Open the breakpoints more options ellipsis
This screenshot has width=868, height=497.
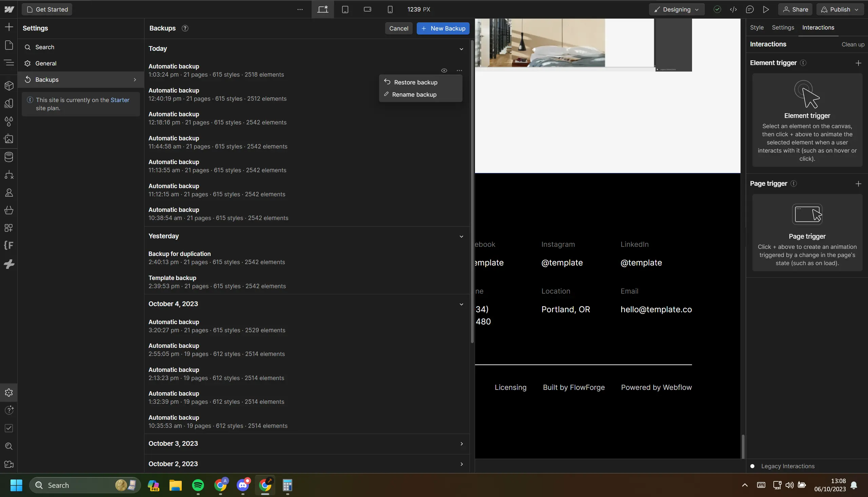tap(300, 9)
